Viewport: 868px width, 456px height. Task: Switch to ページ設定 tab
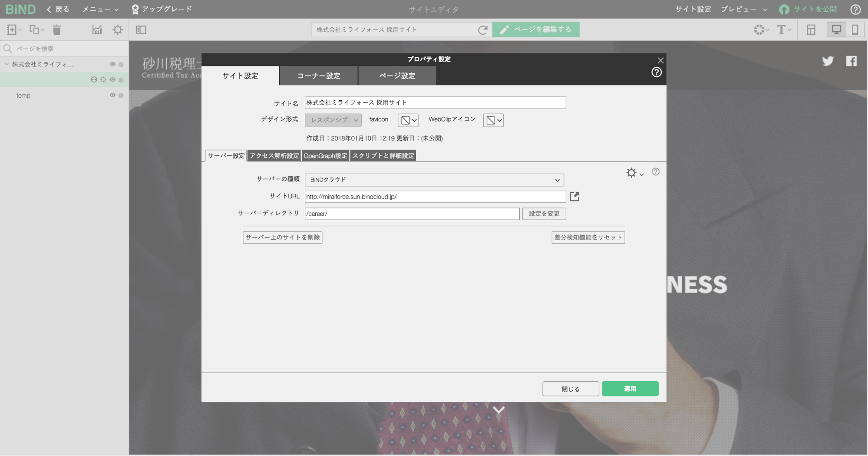pyautogui.click(x=397, y=76)
